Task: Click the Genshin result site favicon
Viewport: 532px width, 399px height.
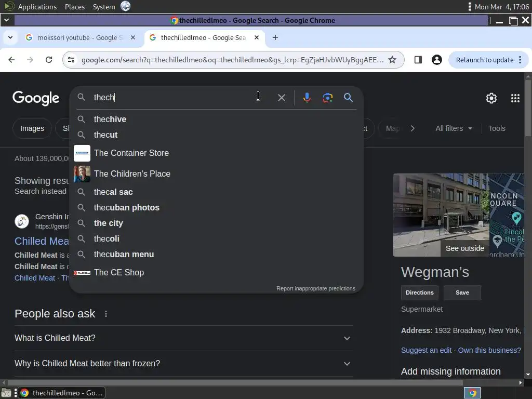Action: click(22, 221)
